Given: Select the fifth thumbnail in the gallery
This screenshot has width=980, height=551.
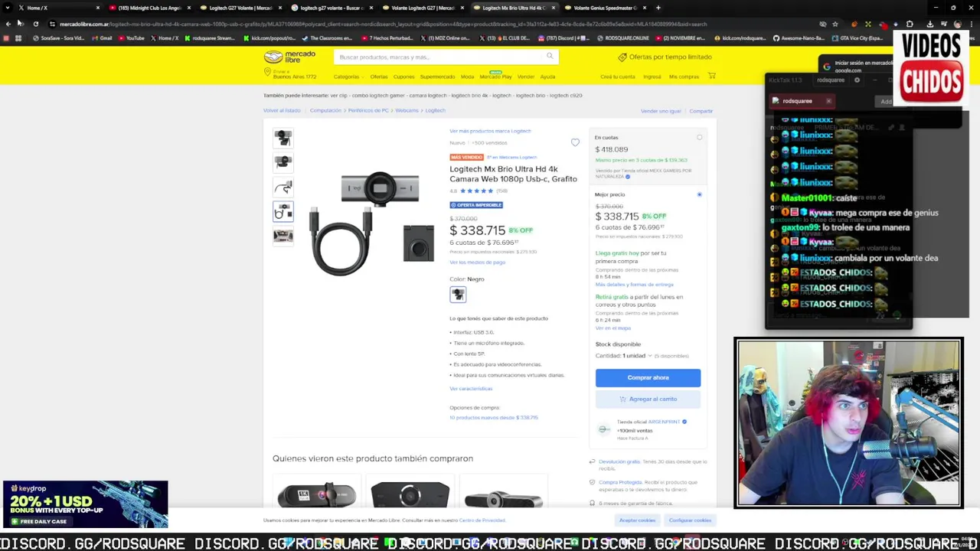Looking at the screenshot, I should tap(283, 236).
